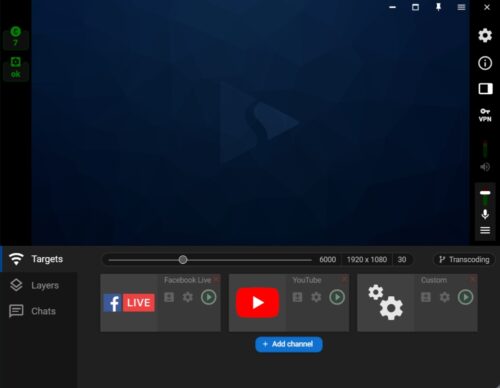Maximize the Streamster window
500x388 pixels.
(x=415, y=7)
